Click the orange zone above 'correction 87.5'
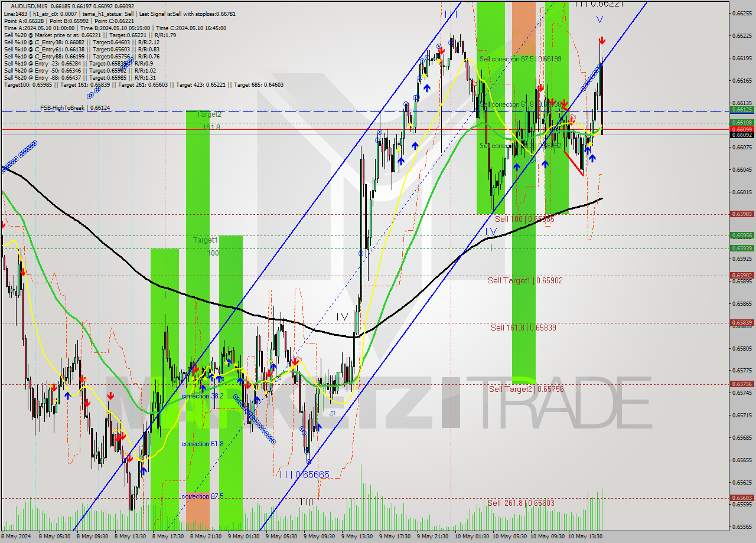Viewport: 756px width, 543px height. [198, 511]
